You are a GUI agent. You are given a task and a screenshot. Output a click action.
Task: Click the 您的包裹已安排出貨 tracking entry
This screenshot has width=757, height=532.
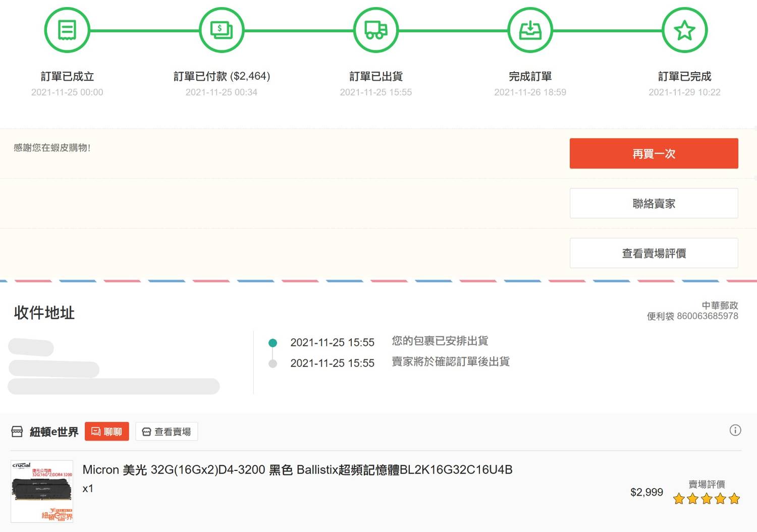440,341
